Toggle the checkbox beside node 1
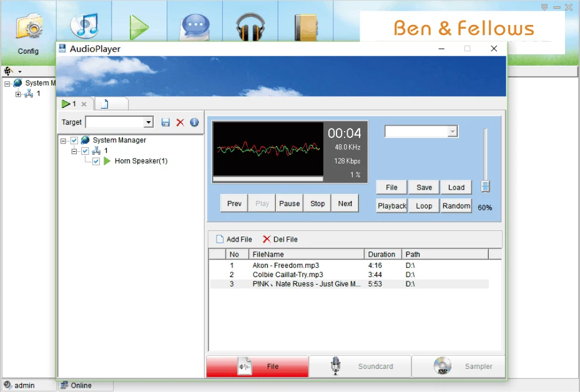580x392 pixels. tap(85, 150)
